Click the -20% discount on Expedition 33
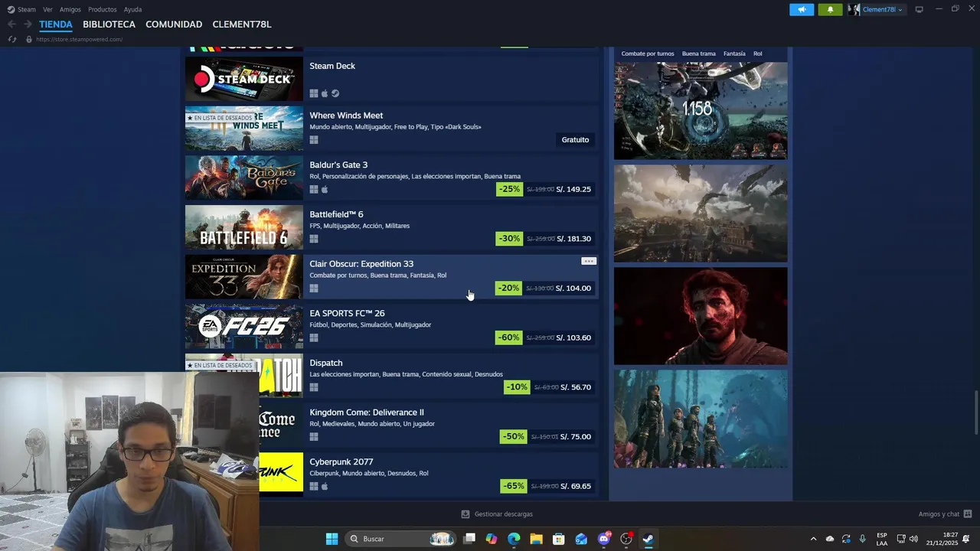Screen dimensions: 980x551 click(x=509, y=289)
